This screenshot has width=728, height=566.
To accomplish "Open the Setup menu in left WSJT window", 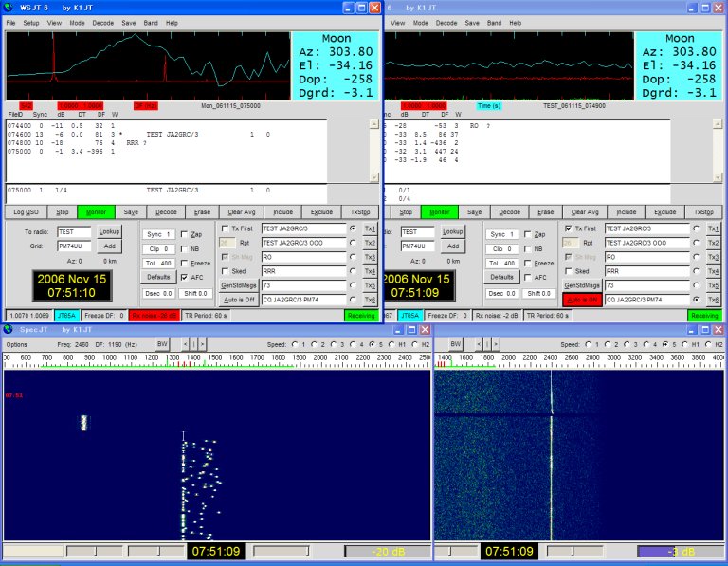I will click(x=31, y=23).
